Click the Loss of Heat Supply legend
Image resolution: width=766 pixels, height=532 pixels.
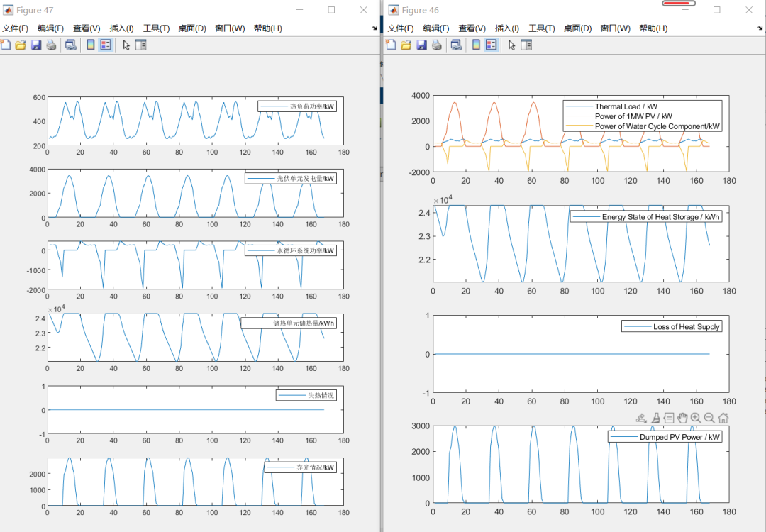pos(672,326)
